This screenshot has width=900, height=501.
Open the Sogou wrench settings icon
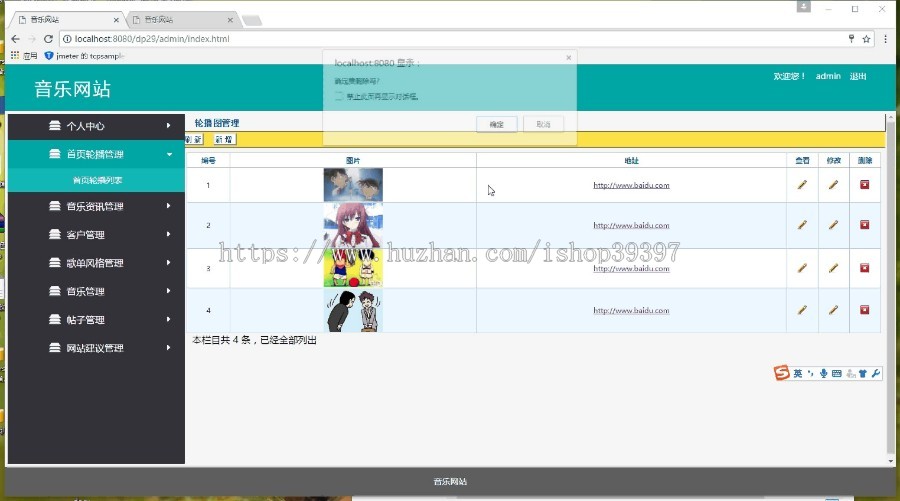[875, 374]
